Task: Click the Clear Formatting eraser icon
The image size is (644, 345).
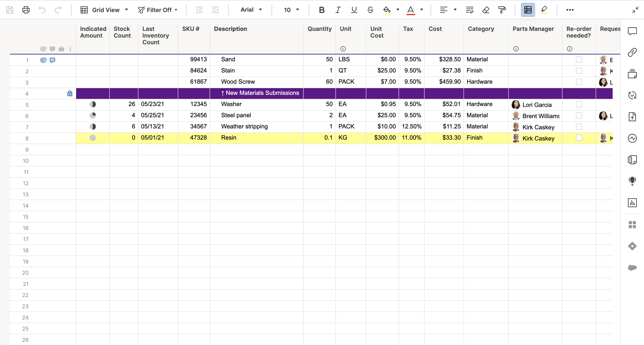Action: 486,10
